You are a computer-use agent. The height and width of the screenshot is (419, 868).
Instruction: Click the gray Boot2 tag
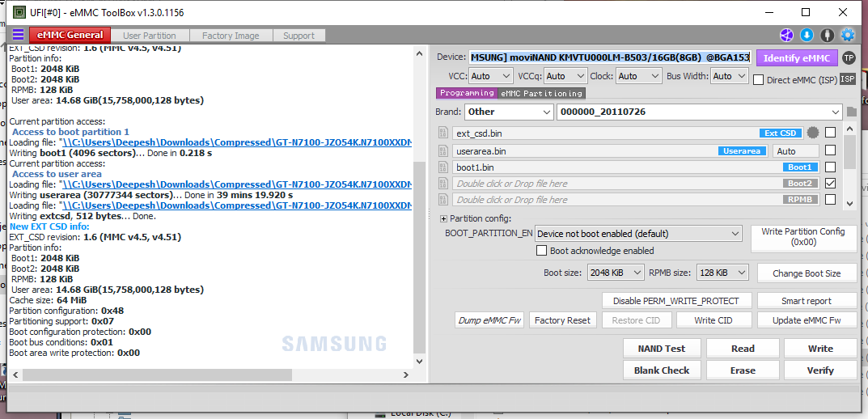801,183
